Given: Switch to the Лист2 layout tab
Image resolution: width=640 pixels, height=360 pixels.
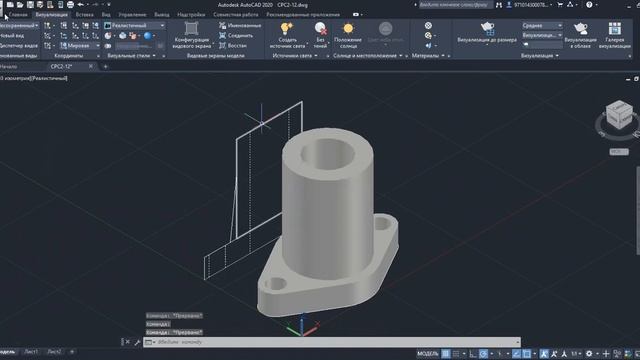Looking at the screenshot, I should [54, 351].
